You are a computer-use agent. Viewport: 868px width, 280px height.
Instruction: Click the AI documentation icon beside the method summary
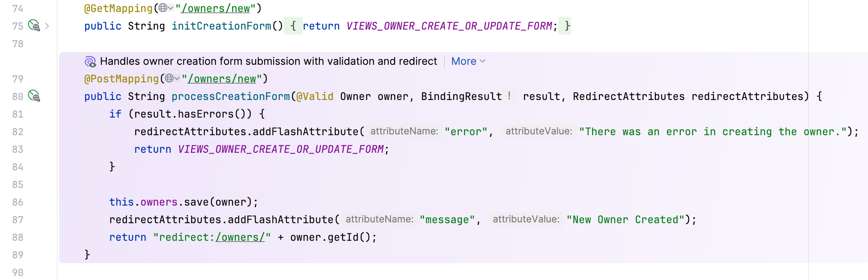tap(90, 62)
